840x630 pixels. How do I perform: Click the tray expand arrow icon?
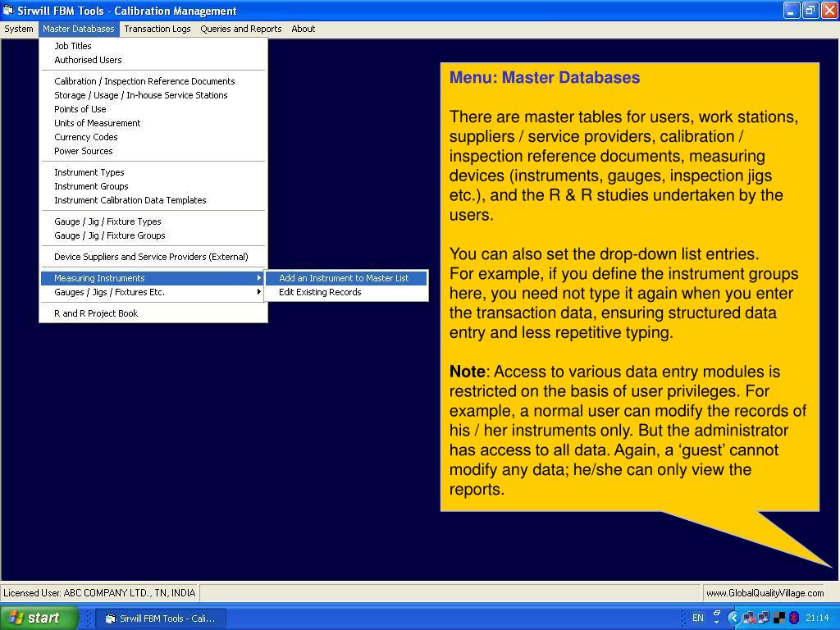(734, 619)
